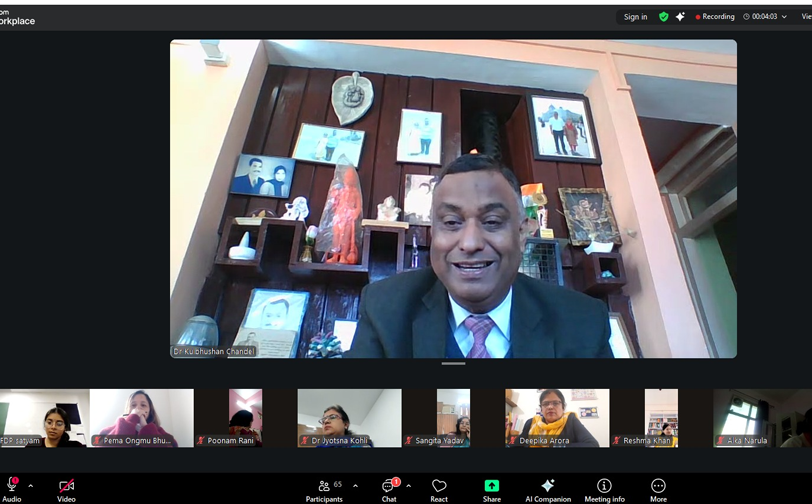Click the AI sparkle icon in top bar
812x504 pixels.
[x=680, y=17]
